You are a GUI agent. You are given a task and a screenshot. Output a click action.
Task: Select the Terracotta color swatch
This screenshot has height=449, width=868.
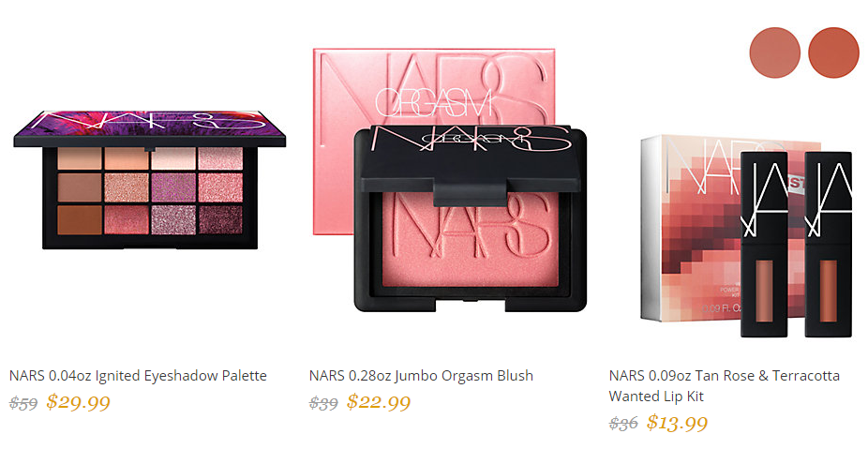coord(833,52)
